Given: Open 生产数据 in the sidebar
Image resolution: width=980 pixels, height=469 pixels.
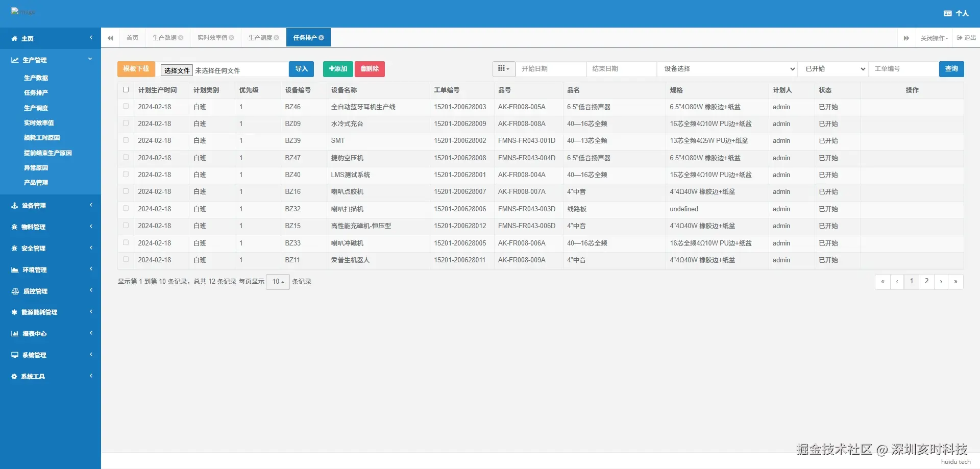Looking at the screenshot, I should pos(36,78).
